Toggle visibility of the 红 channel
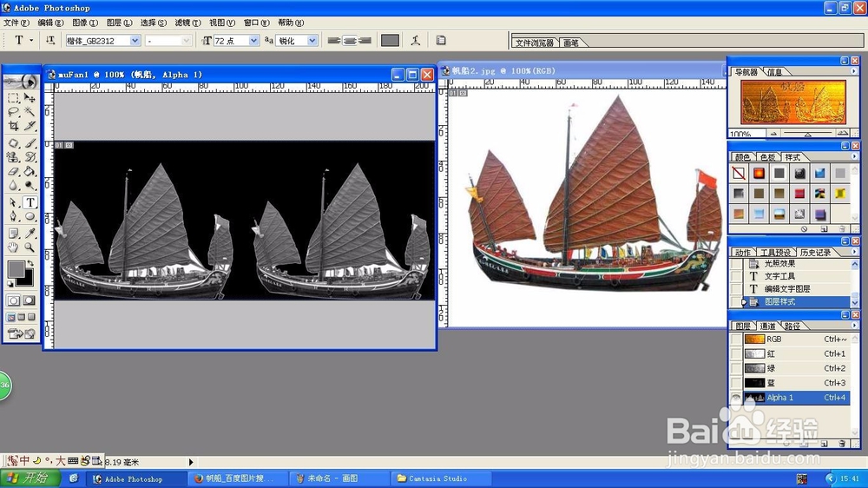The width and height of the screenshot is (868, 488). click(x=736, y=353)
